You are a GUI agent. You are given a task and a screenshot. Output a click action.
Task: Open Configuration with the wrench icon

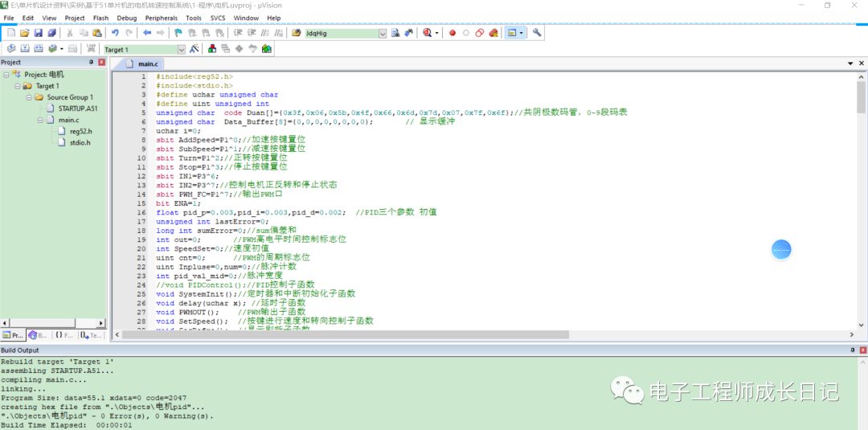537,33
